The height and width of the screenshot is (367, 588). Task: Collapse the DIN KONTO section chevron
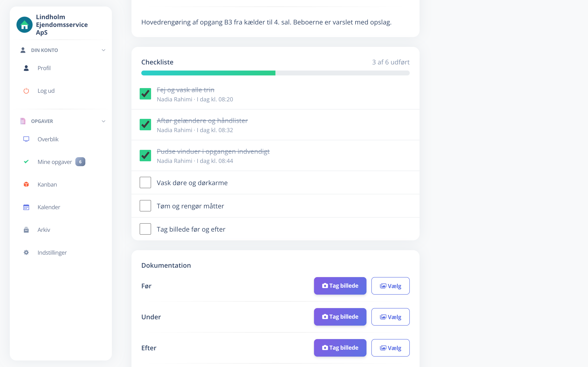[104, 50]
